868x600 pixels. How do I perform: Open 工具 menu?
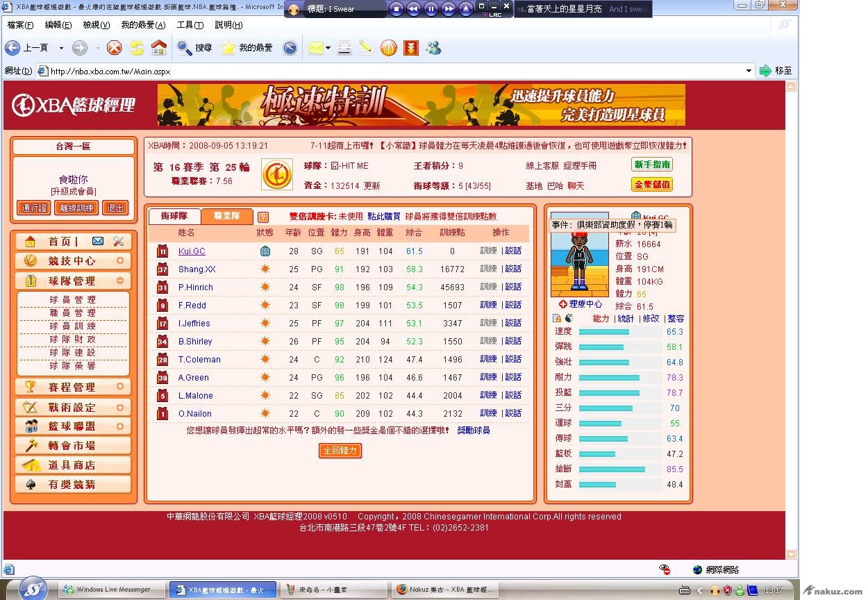point(190,25)
